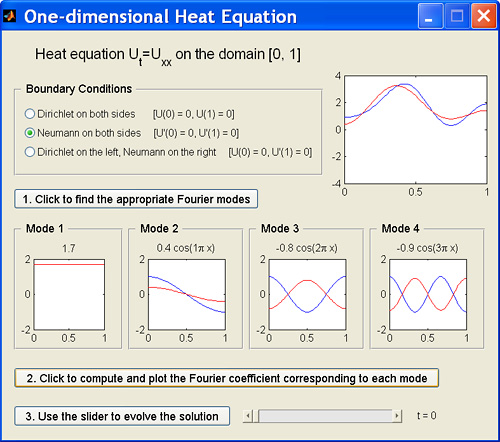Click to find the appropriate Fourier modes
Viewport: 500px width, 442px height.
click(136, 199)
